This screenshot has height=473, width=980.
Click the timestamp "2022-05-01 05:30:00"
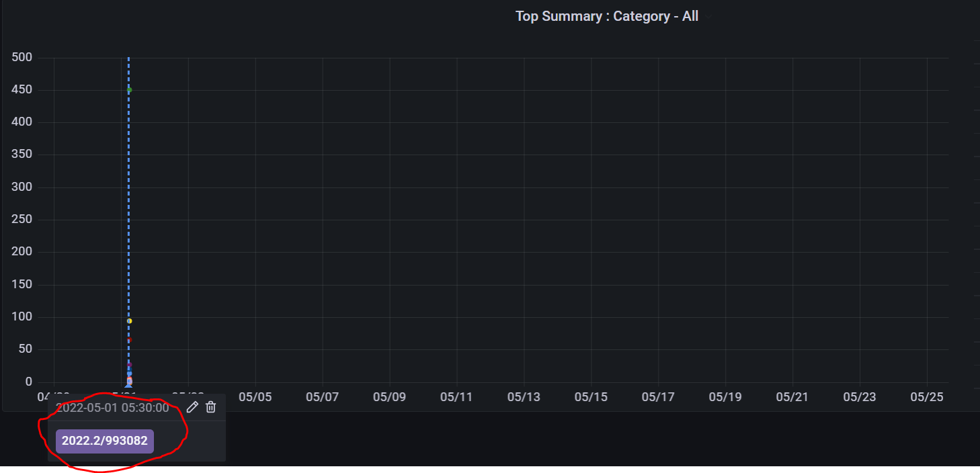tap(112, 406)
